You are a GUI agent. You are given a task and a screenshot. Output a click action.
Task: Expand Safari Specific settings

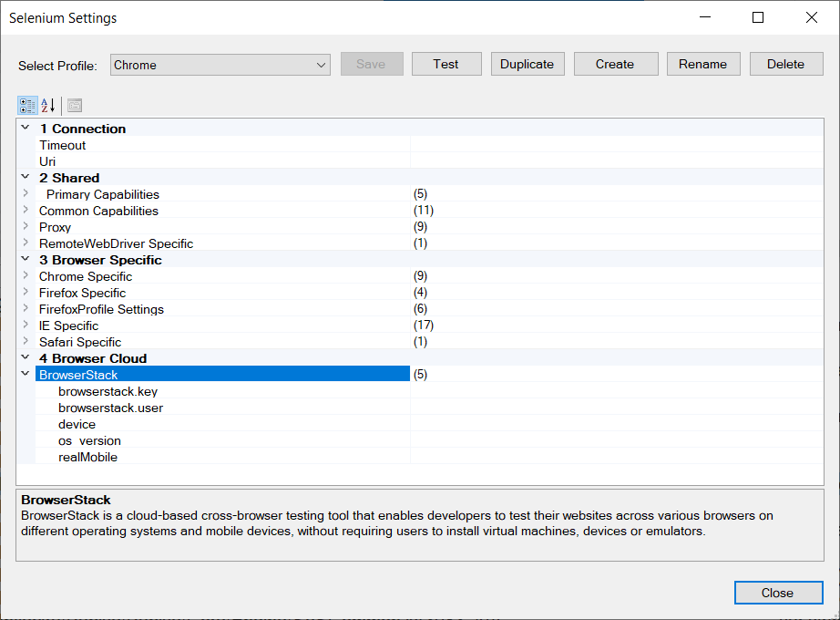click(26, 341)
